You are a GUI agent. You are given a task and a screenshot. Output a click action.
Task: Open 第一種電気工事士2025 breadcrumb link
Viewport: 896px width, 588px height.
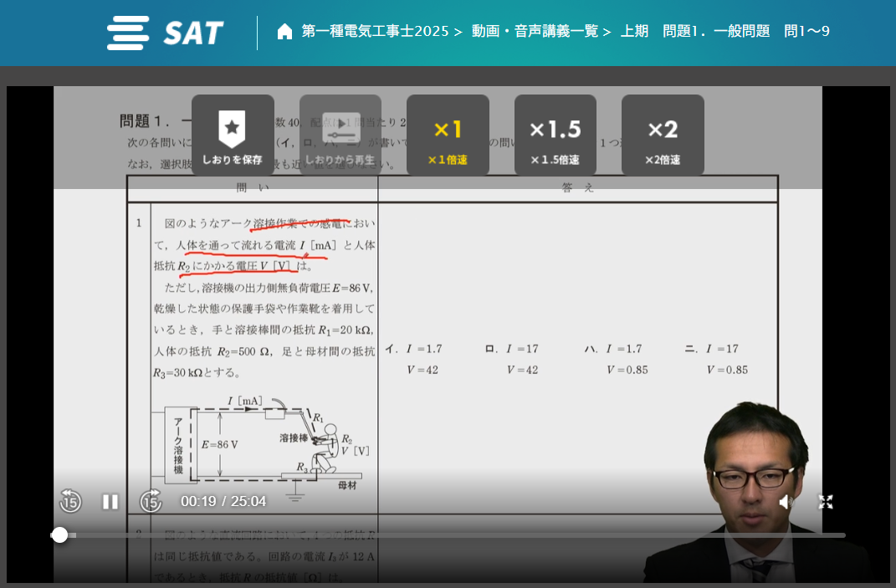(375, 31)
